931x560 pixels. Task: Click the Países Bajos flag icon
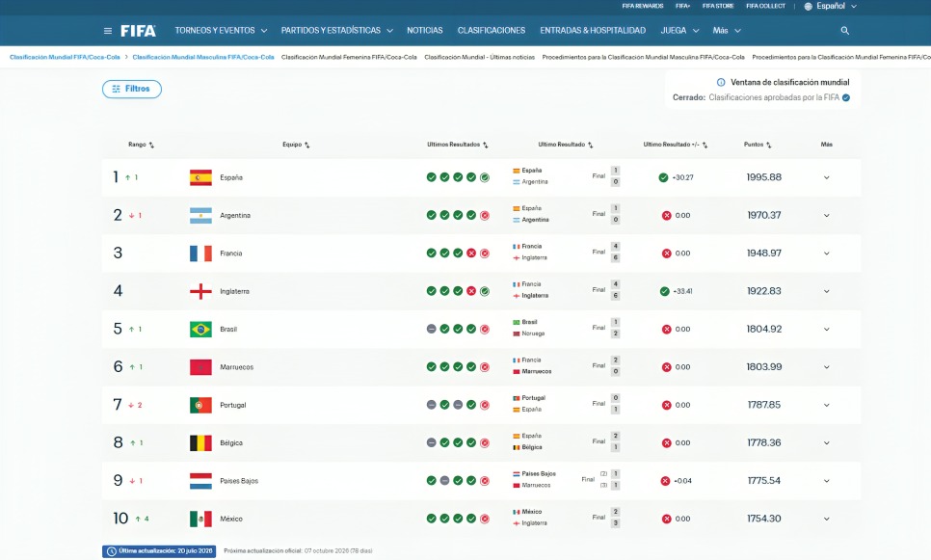click(200, 481)
